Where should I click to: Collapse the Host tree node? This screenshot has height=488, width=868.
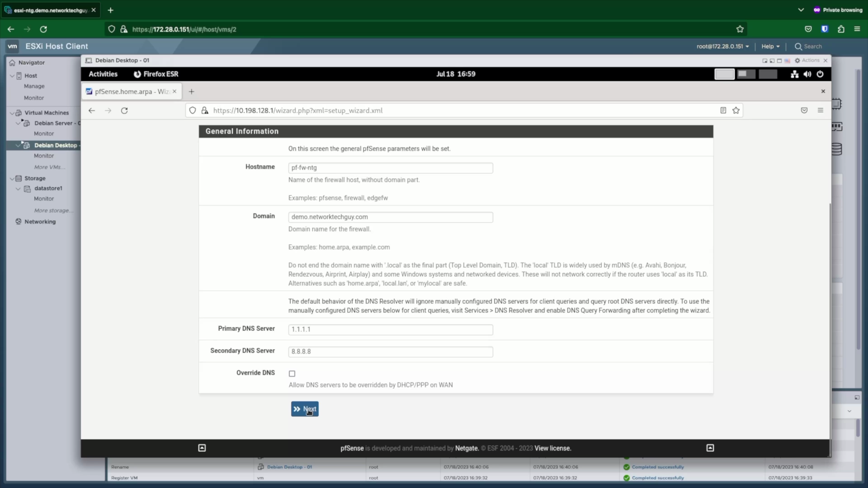click(x=12, y=75)
